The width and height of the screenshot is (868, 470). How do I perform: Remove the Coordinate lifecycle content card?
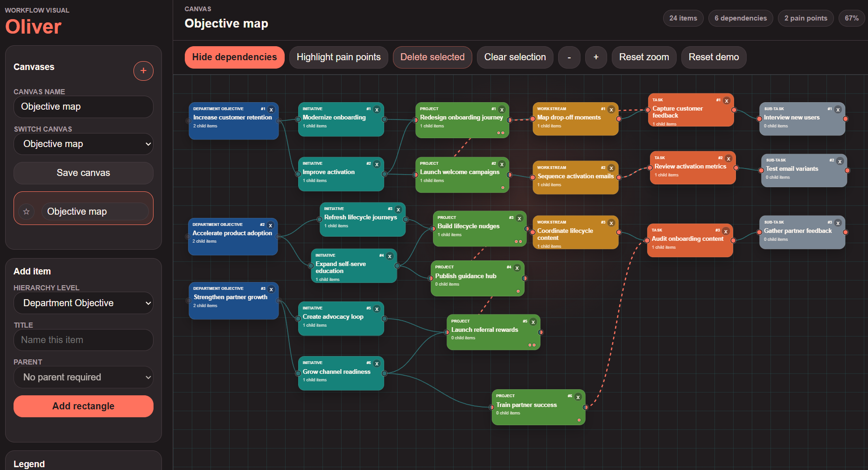click(x=611, y=223)
